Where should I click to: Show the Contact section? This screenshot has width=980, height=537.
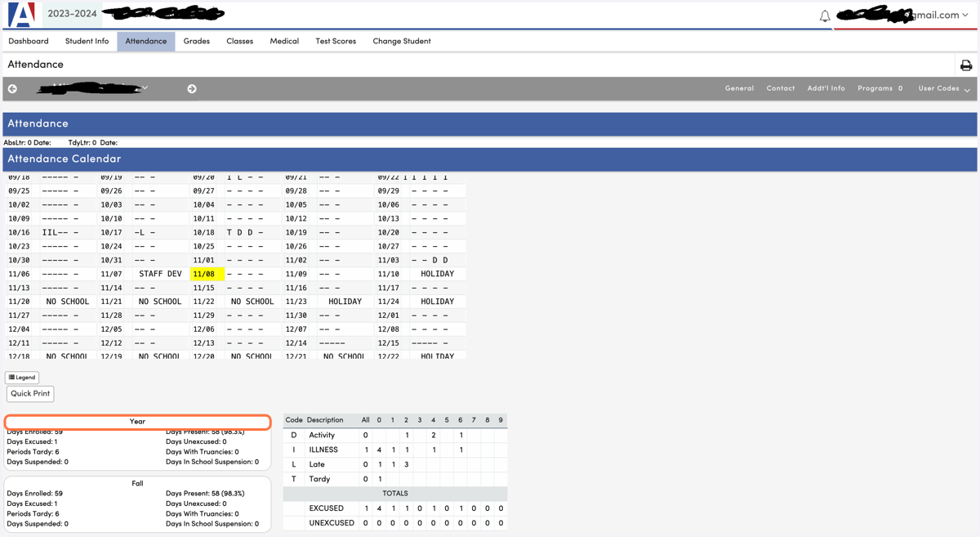781,88
